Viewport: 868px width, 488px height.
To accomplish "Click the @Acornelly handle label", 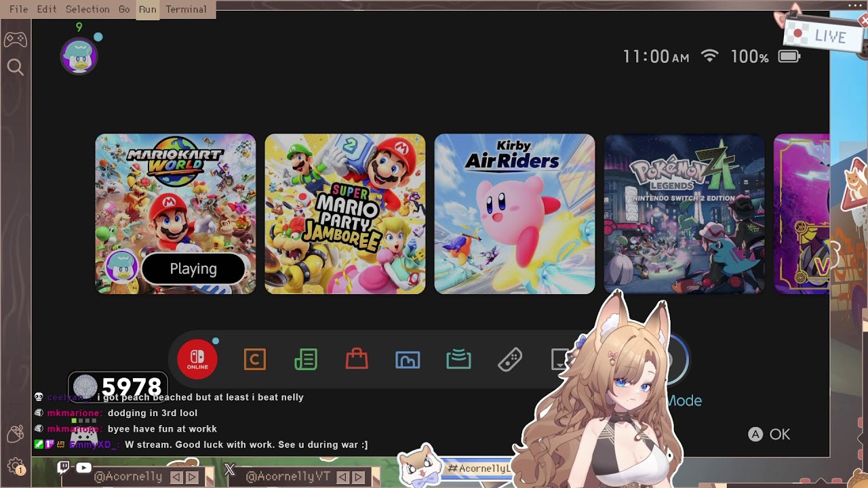I will 128,477.
